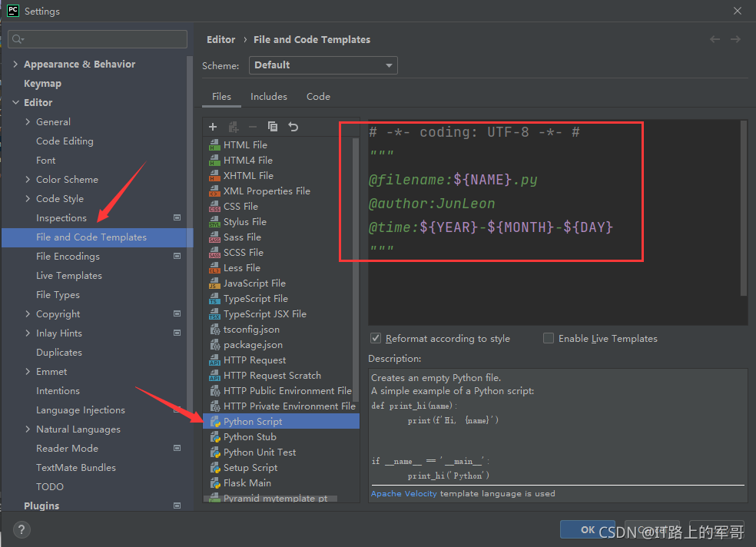Open File Types settings
756x547 pixels.
[58, 295]
